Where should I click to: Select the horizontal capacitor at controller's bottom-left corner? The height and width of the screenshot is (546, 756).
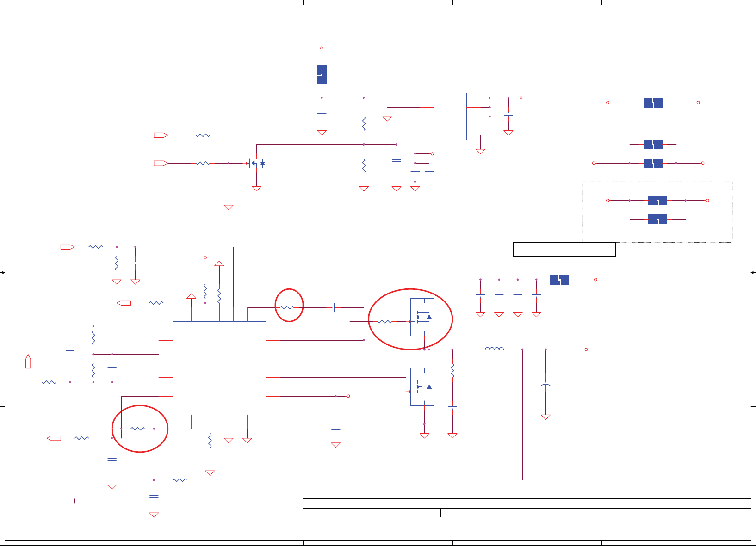coord(175,429)
